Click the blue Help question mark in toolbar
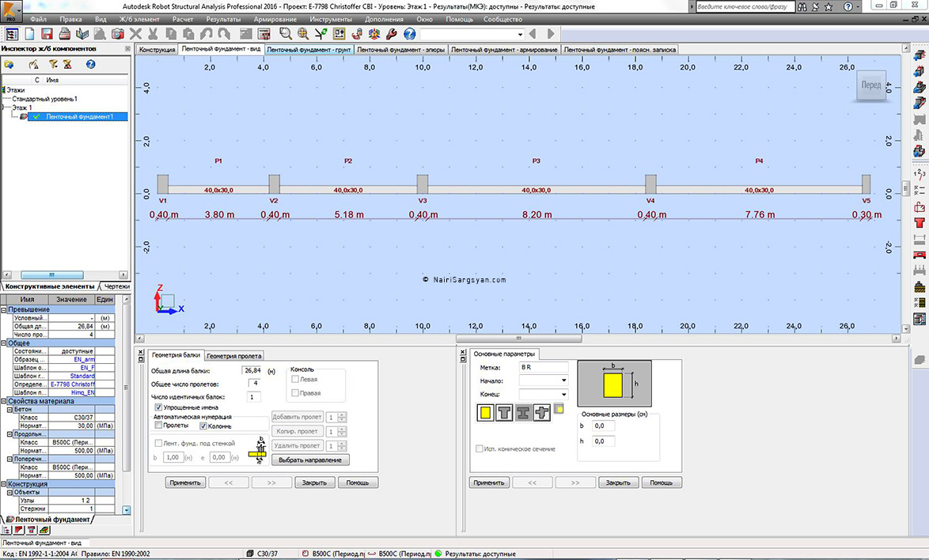 pos(409,34)
